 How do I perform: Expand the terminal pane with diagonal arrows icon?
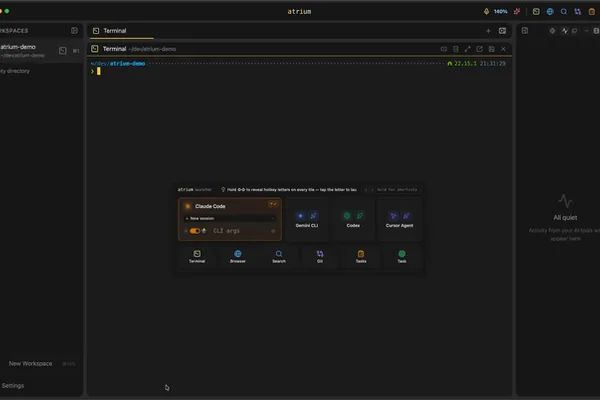[468, 49]
